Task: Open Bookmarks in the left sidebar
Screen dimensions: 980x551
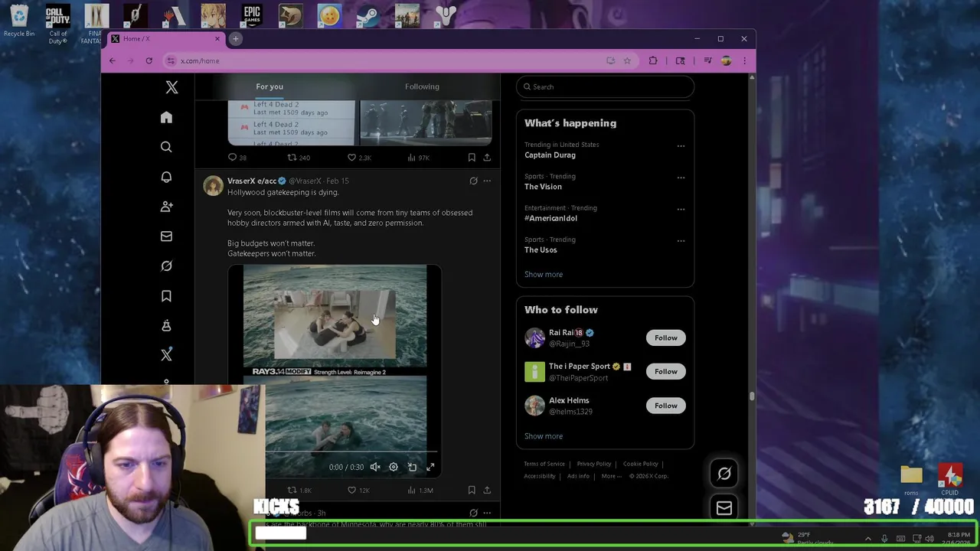Action: click(166, 296)
